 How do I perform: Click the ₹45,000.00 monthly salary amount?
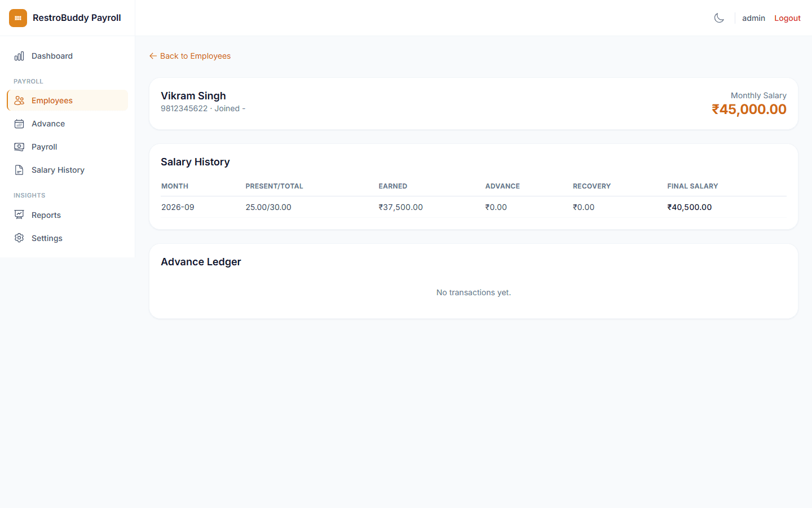(x=749, y=110)
